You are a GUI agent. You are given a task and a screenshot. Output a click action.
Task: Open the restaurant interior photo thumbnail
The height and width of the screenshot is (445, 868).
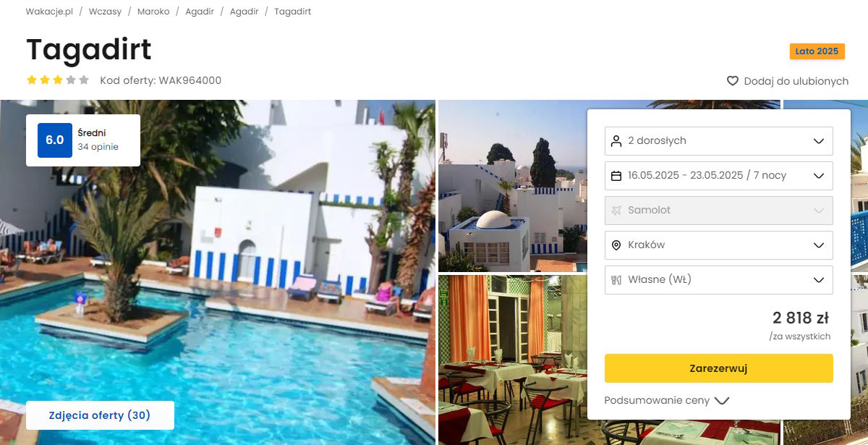click(x=512, y=360)
